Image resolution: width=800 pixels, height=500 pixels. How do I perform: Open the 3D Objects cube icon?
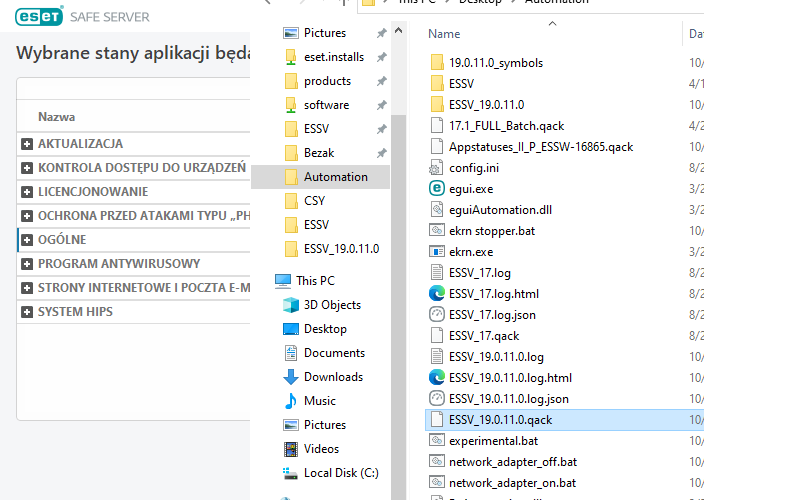(x=291, y=305)
